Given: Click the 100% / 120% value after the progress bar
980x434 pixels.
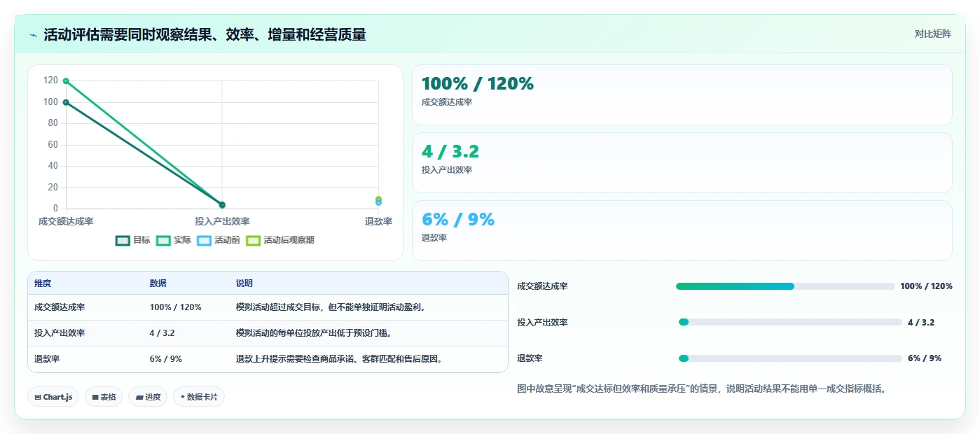Looking at the screenshot, I should click(x=926, y=286).
